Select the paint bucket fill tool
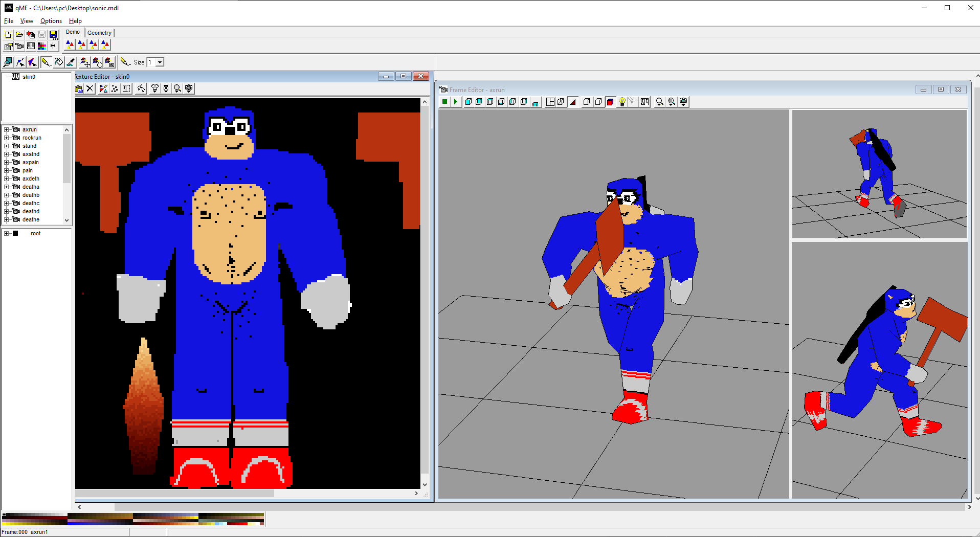Viewport: 980px width, 537px height. coord(59,62)
